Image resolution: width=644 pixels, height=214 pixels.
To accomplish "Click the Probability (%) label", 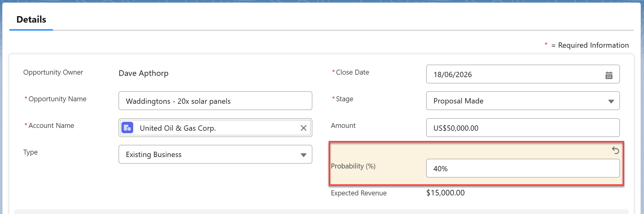I will point(353,166).
